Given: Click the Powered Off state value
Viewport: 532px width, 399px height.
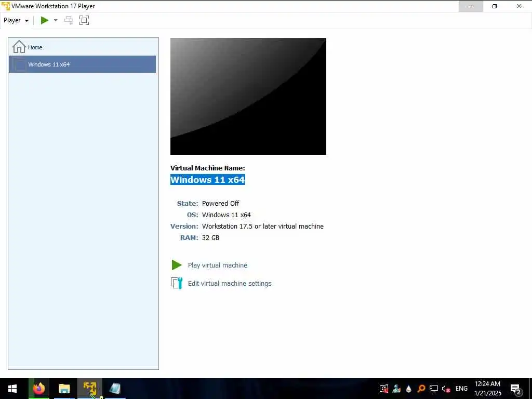Looking at the screenshot, I should point(220,204).
